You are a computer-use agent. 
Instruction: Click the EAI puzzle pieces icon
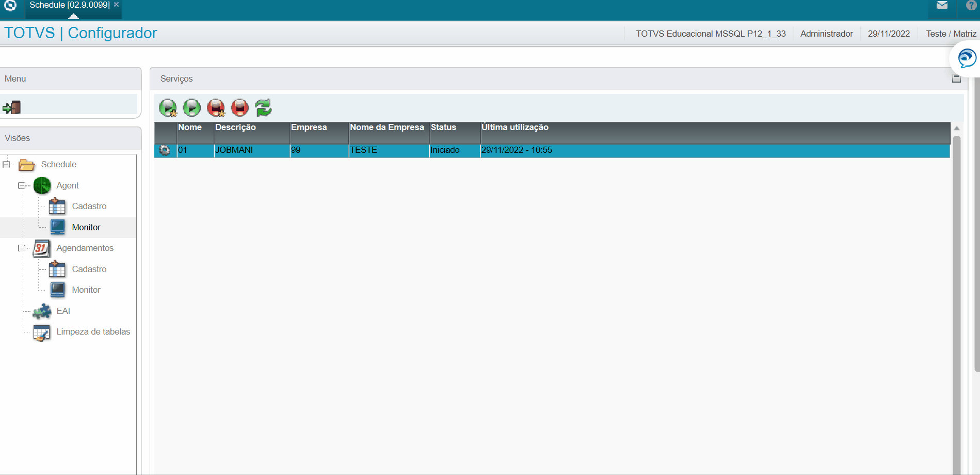(42, 311)
